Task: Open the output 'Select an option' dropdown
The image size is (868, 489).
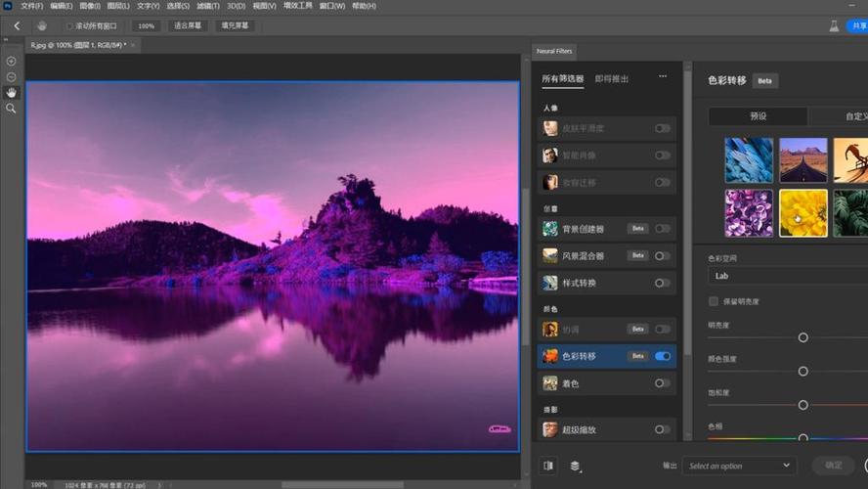Action: [739, 466]
